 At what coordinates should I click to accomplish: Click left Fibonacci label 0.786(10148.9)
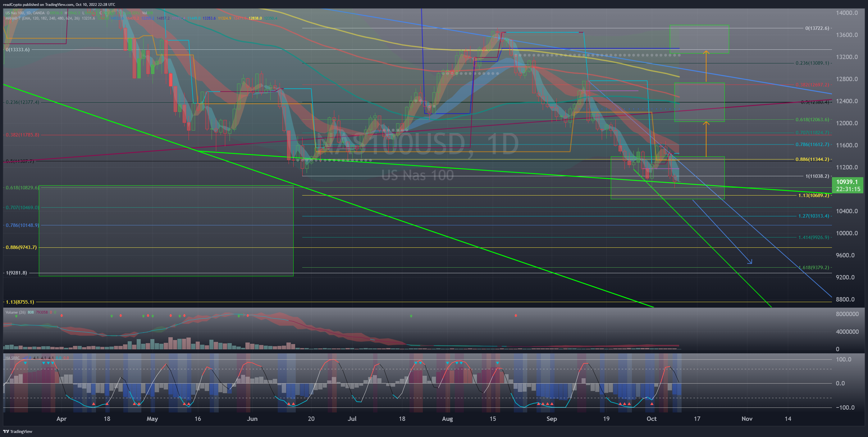(x=22, y=225)
